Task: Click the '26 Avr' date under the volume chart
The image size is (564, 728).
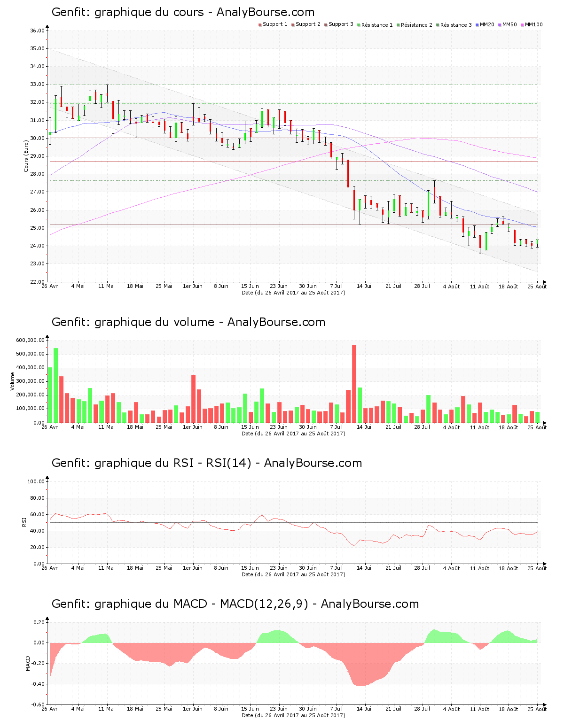Action: pos(50,427)
